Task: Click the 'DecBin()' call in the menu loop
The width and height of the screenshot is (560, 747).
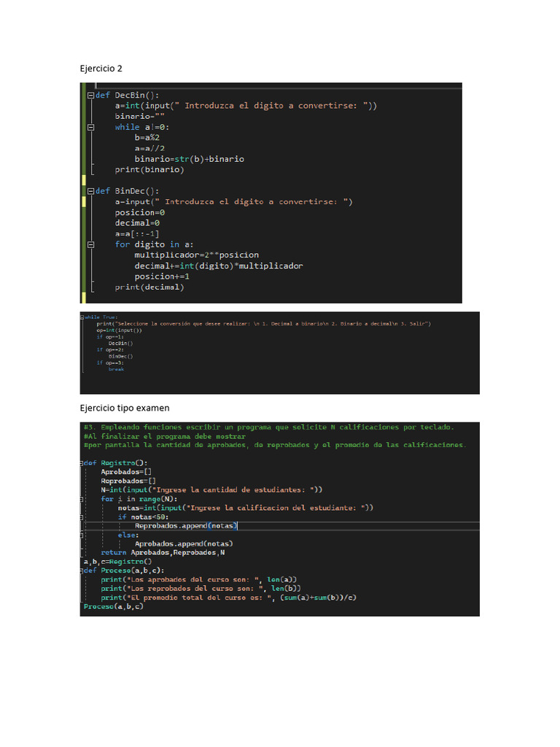Action: point(121,344)
